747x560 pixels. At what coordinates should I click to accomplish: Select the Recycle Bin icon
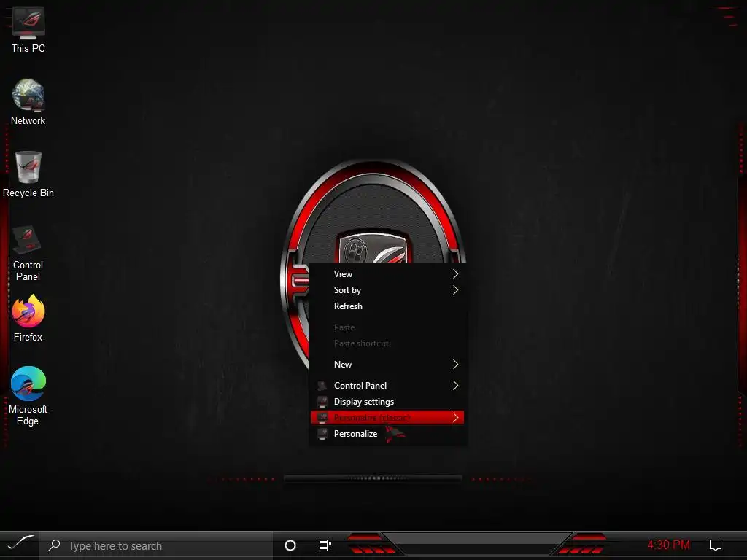(x=28, y=174)
